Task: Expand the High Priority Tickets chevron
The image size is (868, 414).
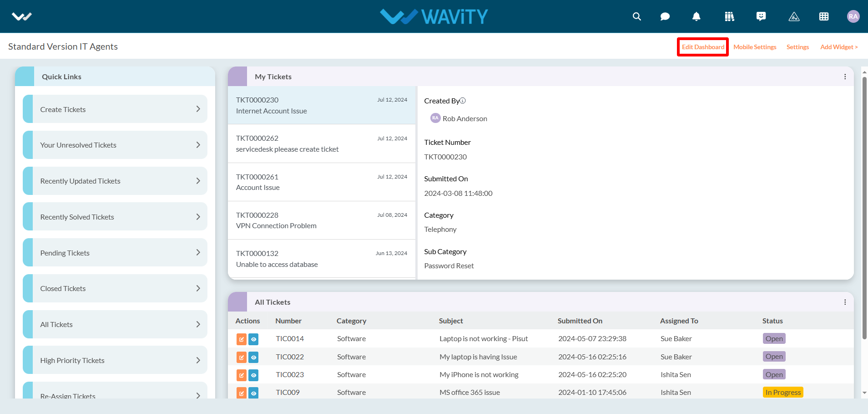Action: pyautogui.click(x=198, y=360)
